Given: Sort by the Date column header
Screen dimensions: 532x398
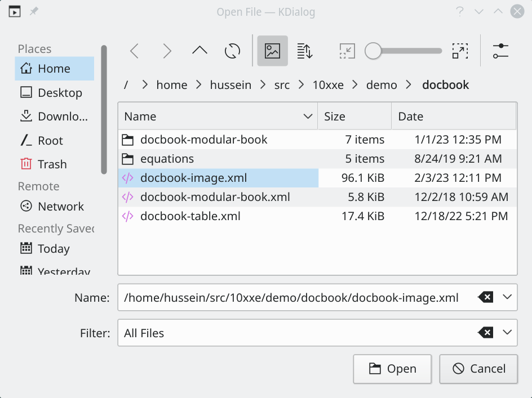Looking at the screenshot, I should (x=454, y=117).
